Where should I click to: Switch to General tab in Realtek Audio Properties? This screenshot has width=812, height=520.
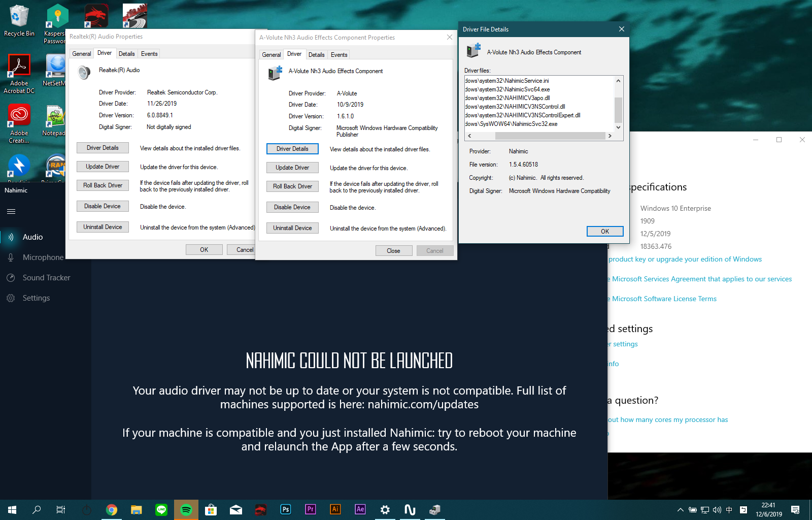pyautogui.click(x=81, y=54)
